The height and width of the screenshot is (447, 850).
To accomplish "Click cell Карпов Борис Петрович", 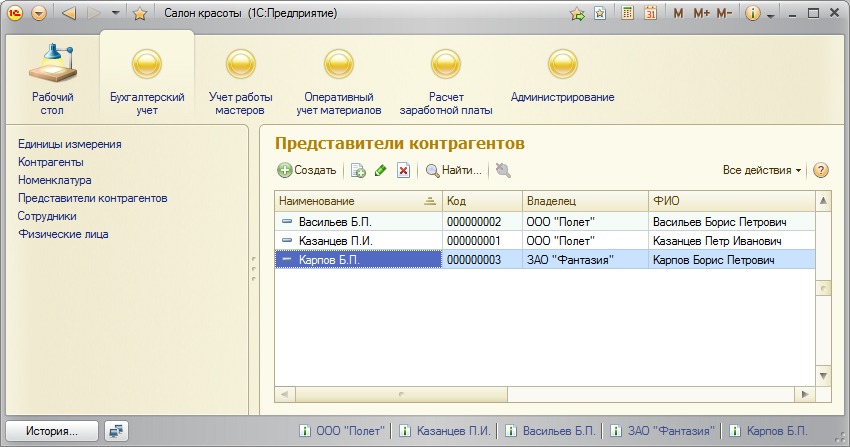I will click(732, 260).
